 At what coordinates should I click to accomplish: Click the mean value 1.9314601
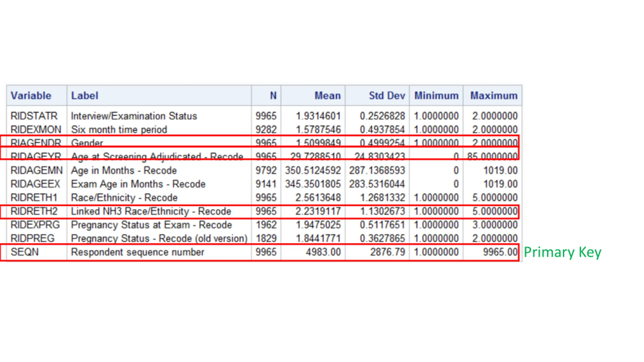click(318, 116)
